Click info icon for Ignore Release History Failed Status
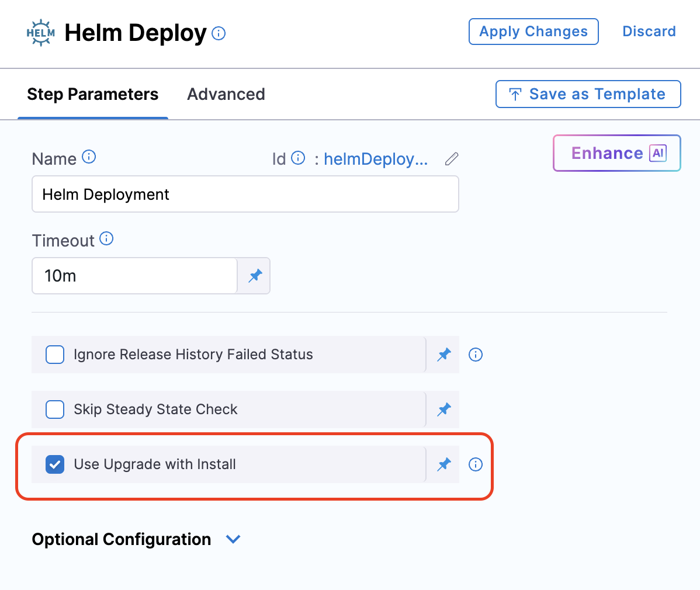This screenshot has width=700, height=590. coord(476,355)
